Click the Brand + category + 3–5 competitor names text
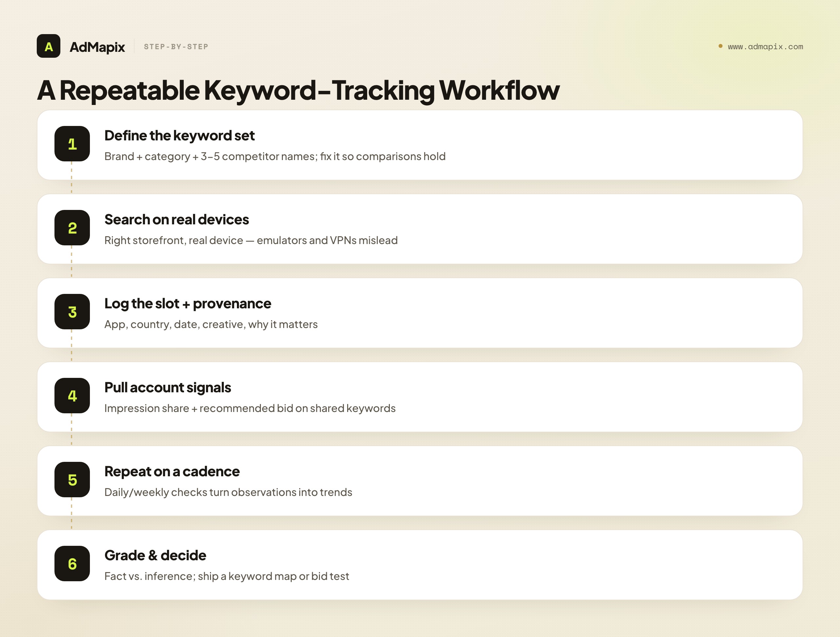The image size is (840, 637). click(x=275, y=156)
